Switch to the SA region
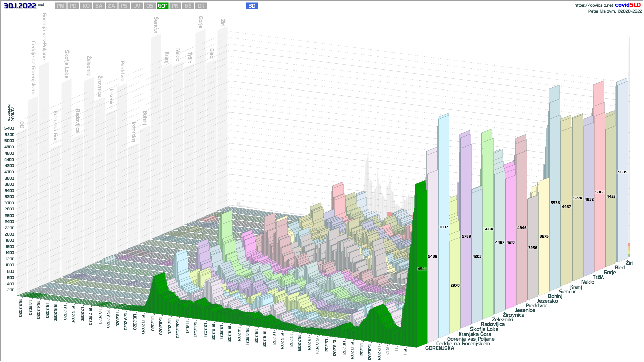 pos(99,6)
